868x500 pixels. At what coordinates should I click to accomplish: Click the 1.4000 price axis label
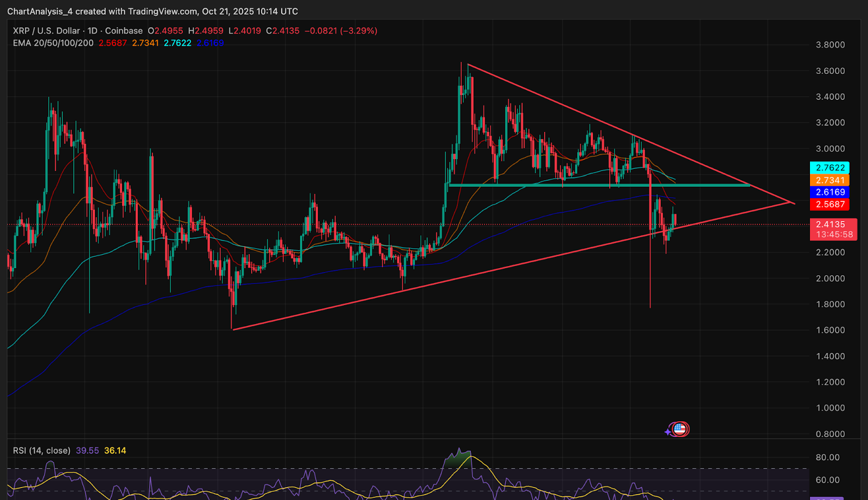pos(830,356)
